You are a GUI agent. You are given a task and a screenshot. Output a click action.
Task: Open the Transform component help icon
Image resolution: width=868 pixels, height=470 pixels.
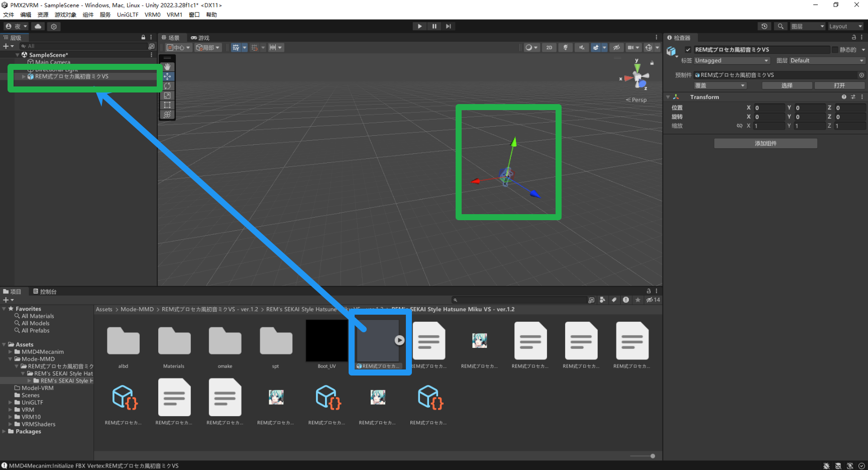(844, 97)
